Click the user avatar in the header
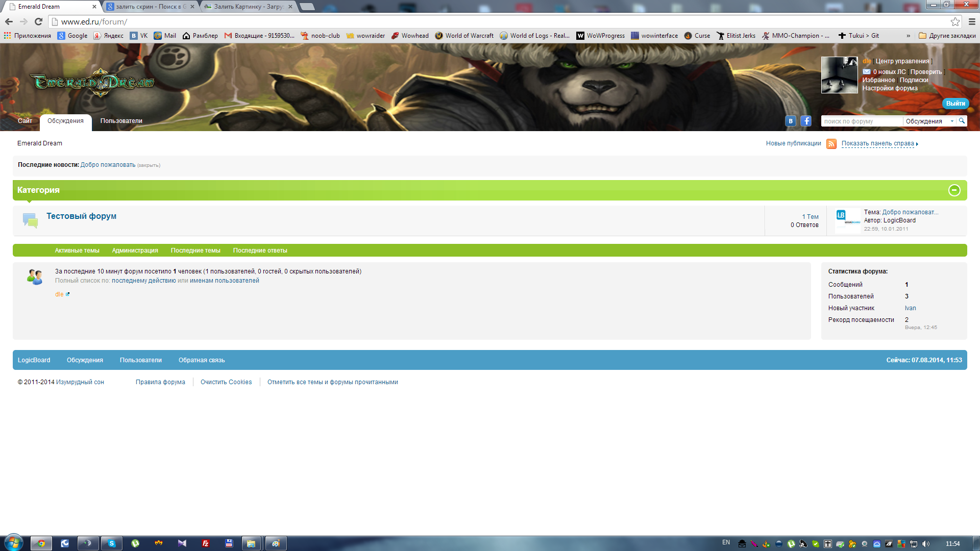This screenshot has height=551, width=980. [839, 75]
